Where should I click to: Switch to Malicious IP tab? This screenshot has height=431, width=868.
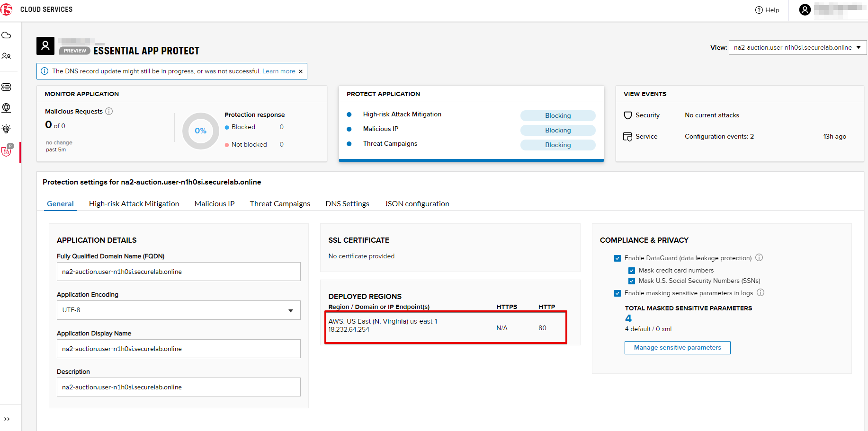pyautogui.click(x=215, y=204)
